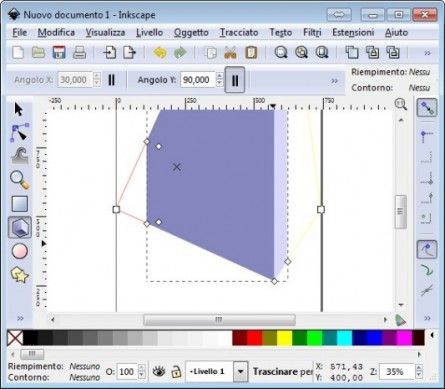This screenshot has height=389, width=445.
Task: Click the no-paint X swatch in the palette
Action: click(15, 338)
